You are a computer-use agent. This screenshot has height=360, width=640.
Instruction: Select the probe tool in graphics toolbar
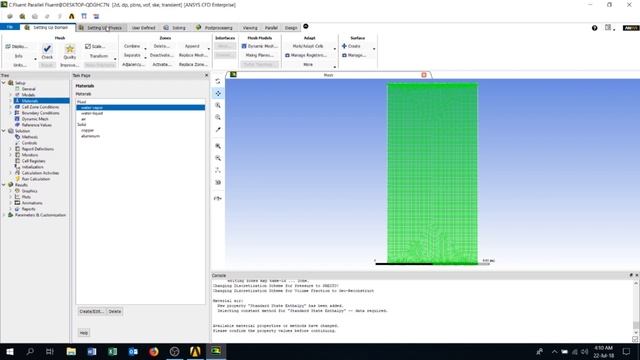point(218,129)
